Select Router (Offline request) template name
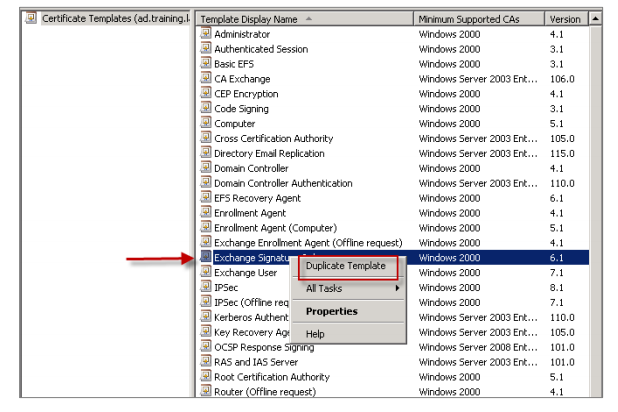The image size is (618, 412). [265, 391]
